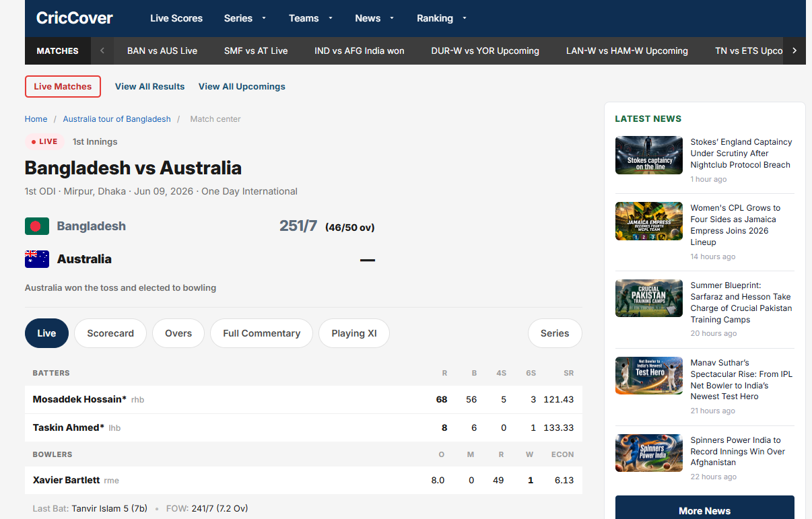Open Spinners Power India headline

[x=738, y=451]
